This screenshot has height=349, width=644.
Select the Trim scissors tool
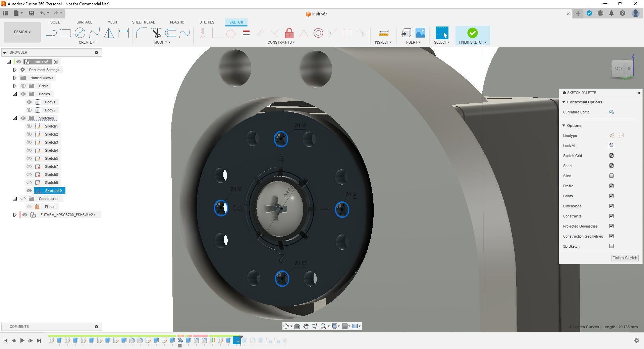coord(156,33)
